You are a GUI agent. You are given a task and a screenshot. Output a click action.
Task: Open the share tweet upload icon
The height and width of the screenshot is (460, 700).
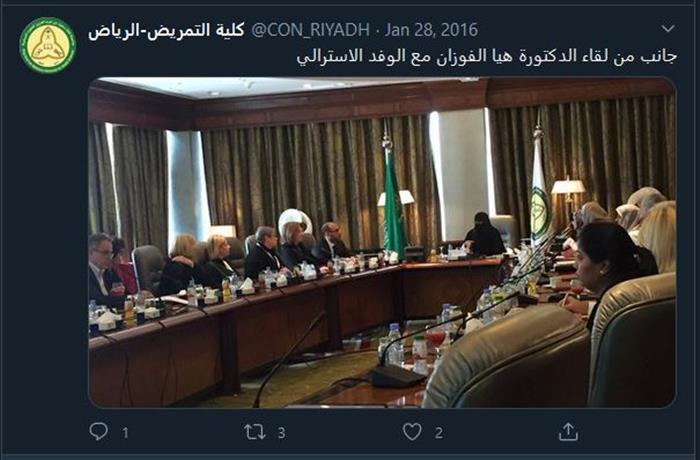[568, 431]
